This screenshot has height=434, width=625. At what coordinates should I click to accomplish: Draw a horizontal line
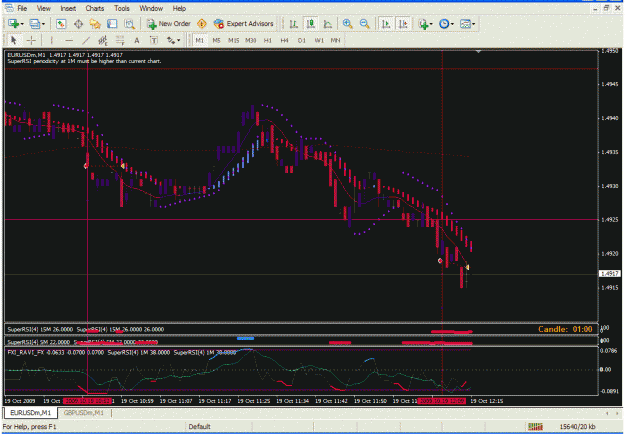click(x=69, y=40)
